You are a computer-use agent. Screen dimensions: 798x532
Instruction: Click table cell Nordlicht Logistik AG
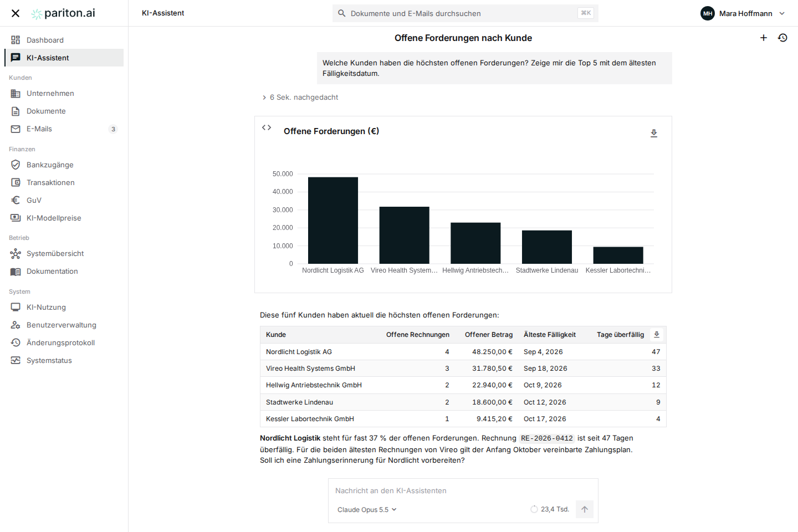click(299, 352)
